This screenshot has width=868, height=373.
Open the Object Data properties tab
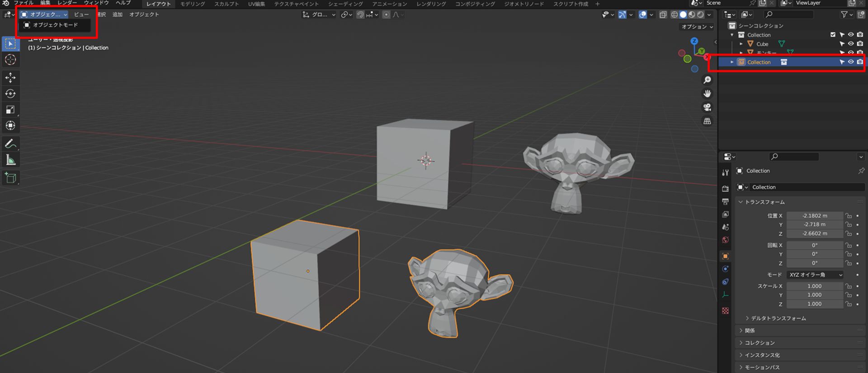click(x=726, y=295)
